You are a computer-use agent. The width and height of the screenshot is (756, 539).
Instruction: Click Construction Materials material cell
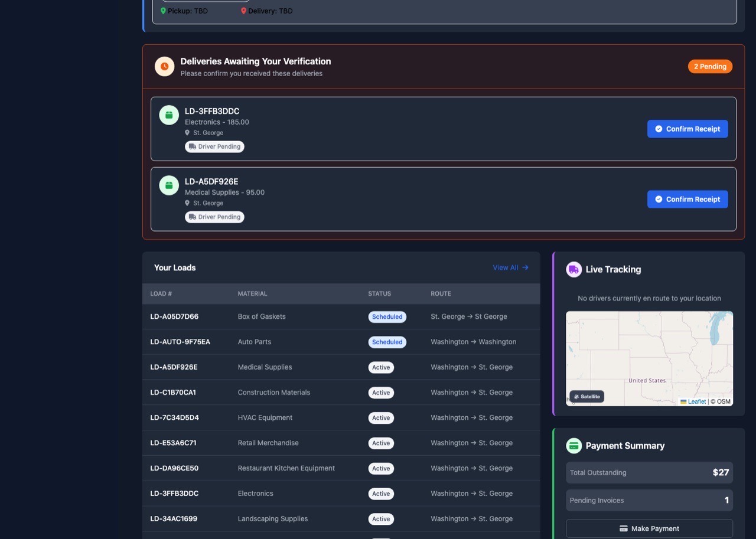click(274, 393)
